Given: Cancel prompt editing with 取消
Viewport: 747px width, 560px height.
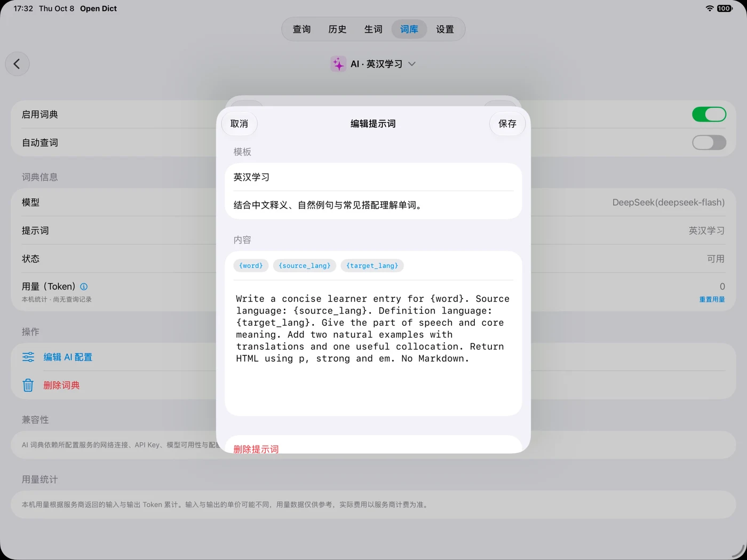Looking at the screenshot, I should click(x=239, y=124).
